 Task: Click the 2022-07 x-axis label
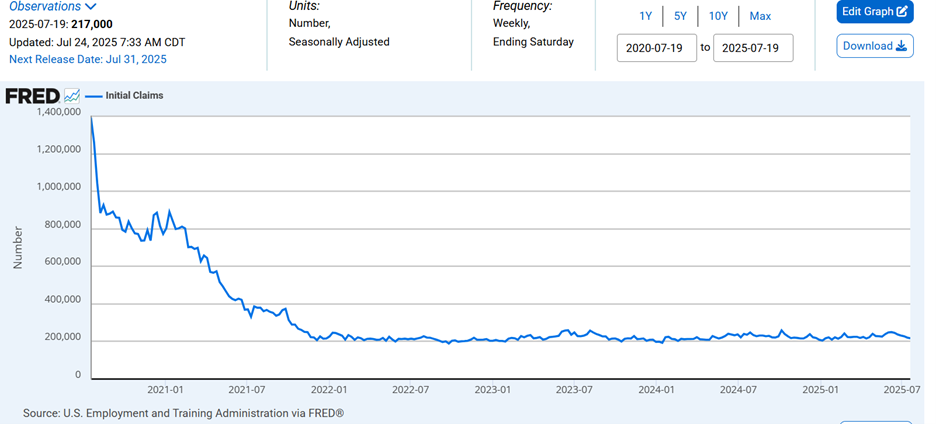click(410, 390)
